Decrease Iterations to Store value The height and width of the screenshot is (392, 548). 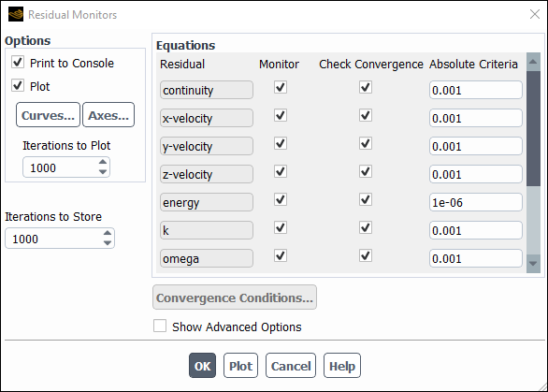[108, 242]
